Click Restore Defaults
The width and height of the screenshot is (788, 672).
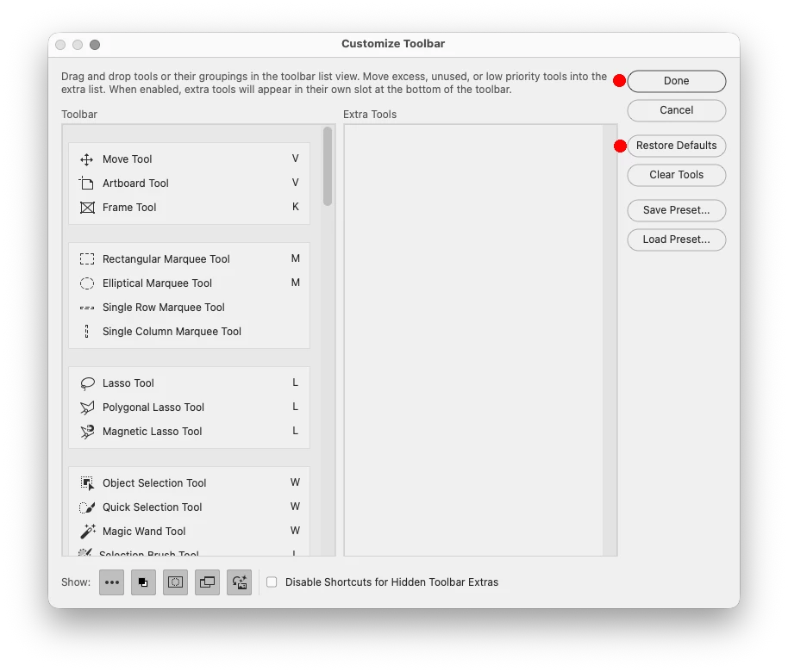click(677, 146)
